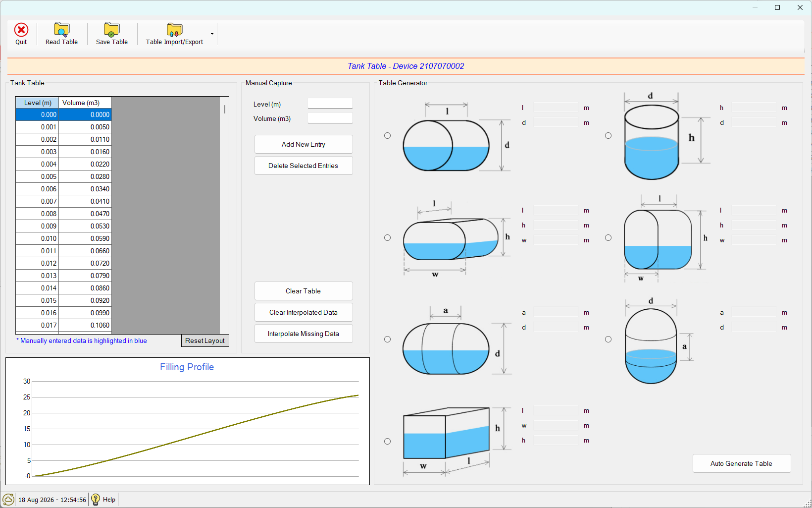Select the upright oval tank radio button

(609, 237)
